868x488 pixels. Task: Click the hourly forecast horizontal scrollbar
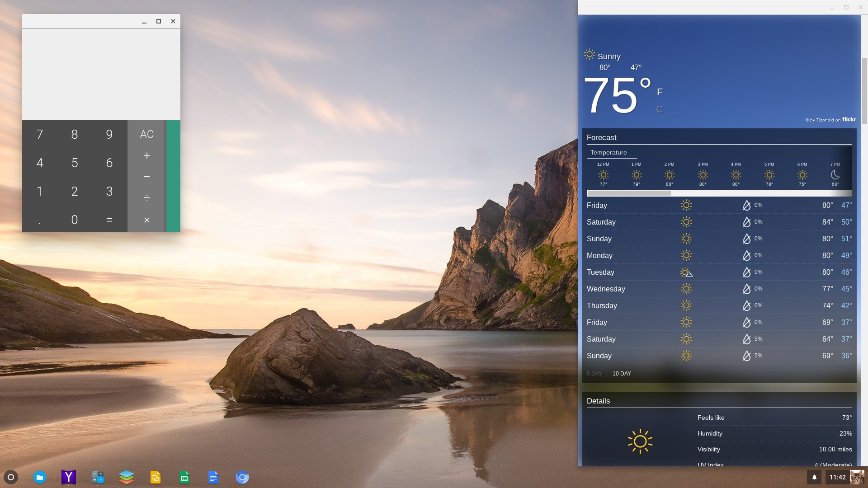[x=629, y=193]
